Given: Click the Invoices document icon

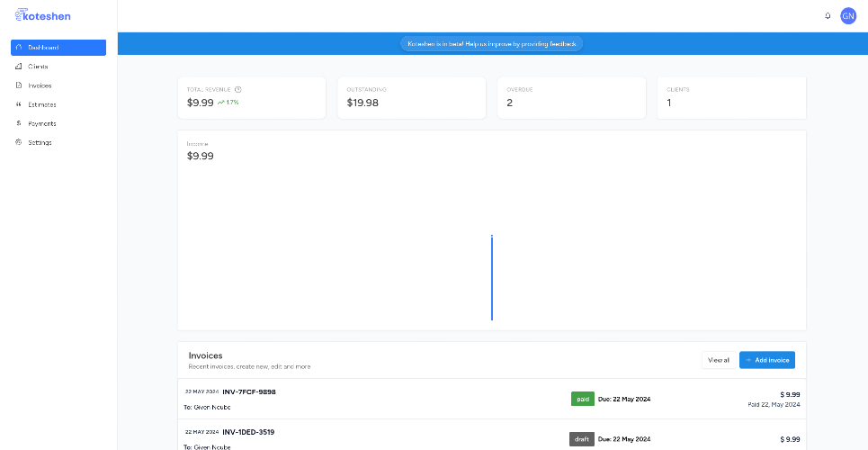Looking at the screenshot, I should tap(19, 85).
